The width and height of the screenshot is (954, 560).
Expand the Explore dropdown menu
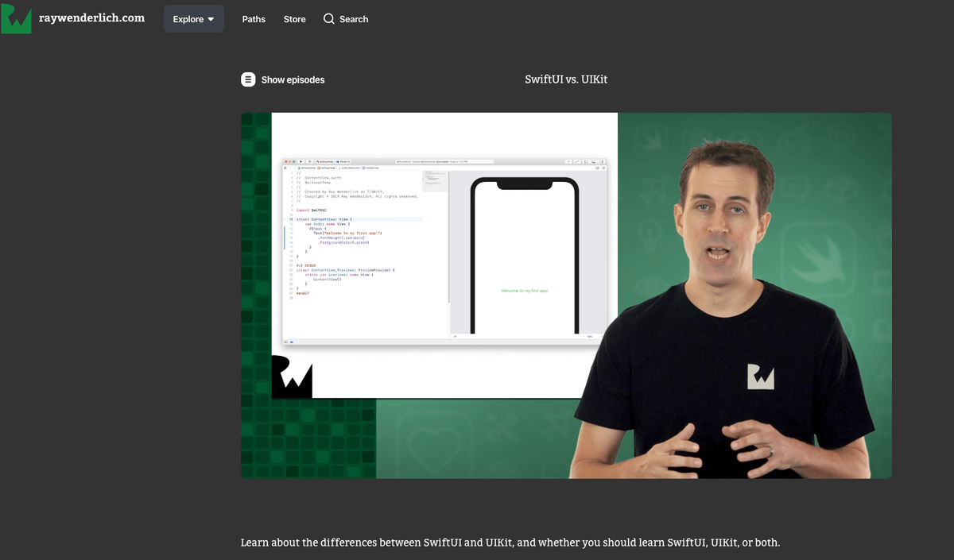(x=194, y=19)
